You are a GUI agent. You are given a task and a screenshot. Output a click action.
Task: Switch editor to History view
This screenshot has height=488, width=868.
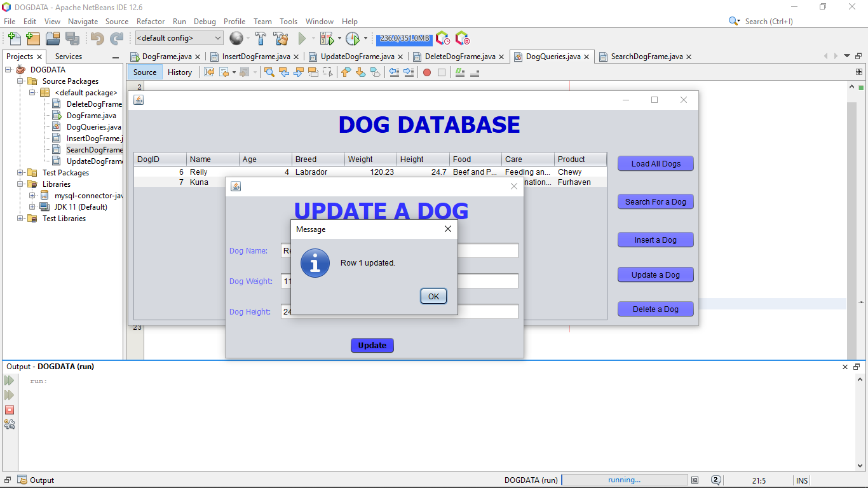[x=180, y=72]
